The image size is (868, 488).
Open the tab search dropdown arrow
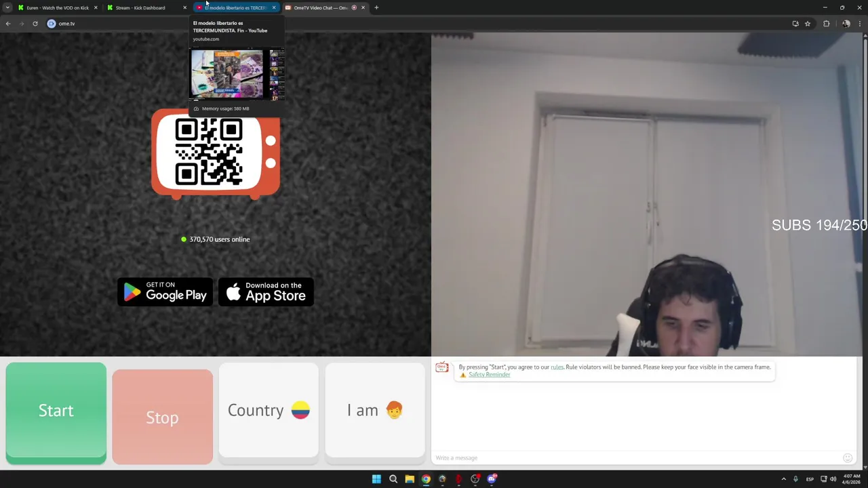point(7,7)
